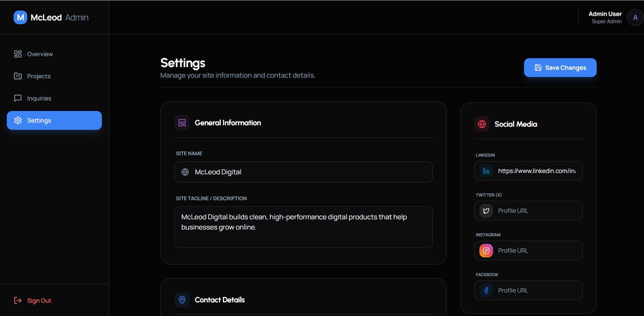
Task: Click the Contact Details location pin icon
Action: 182,300
